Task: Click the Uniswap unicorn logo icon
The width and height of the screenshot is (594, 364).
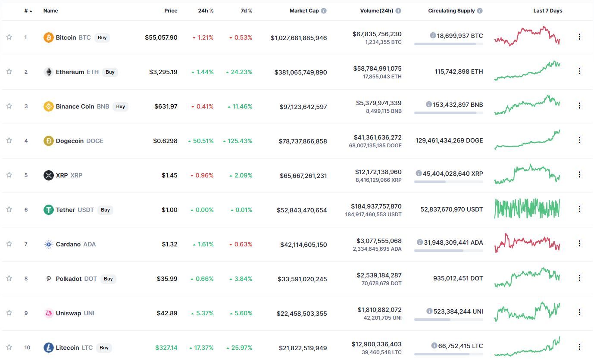Action: 49,313
